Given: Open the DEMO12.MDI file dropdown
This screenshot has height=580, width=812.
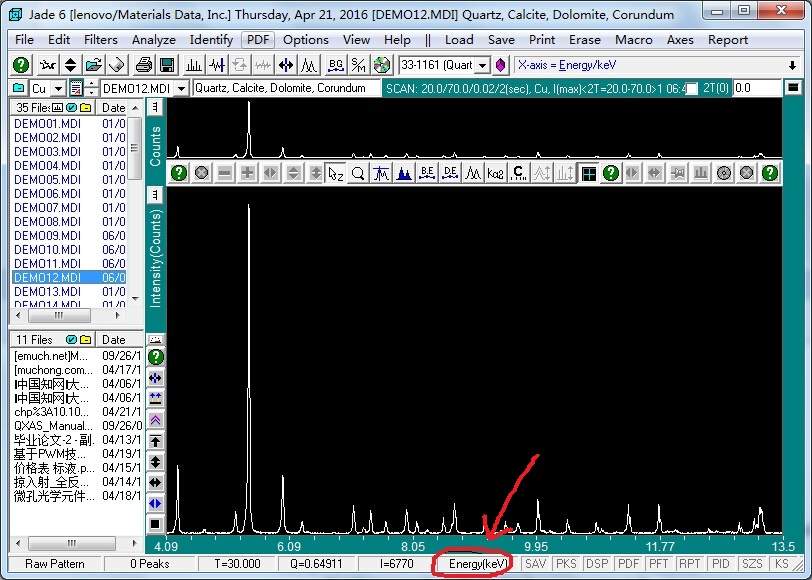Looking at the screenshot, I should 181,89.
